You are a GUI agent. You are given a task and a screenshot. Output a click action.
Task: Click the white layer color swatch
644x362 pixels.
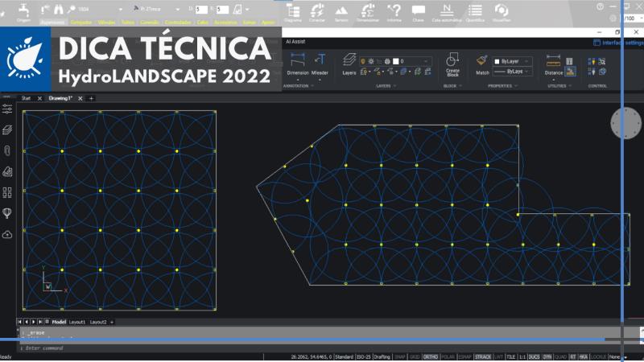[x=395, y=61]
